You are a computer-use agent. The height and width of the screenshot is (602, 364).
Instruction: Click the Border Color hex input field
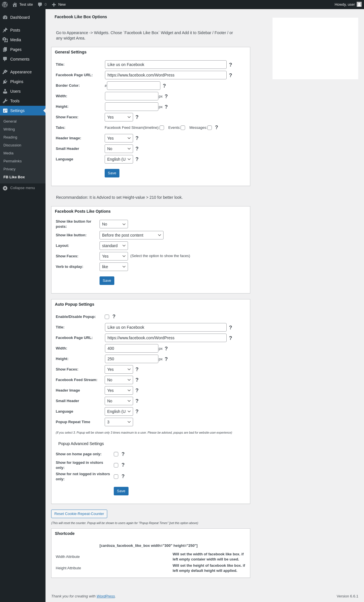[134, 86]
